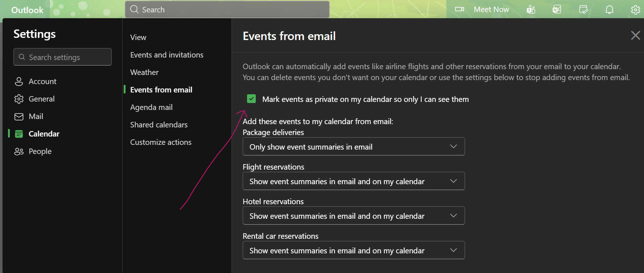Click the Outlook logo link

pyautogui.click(x=27, y=10)
